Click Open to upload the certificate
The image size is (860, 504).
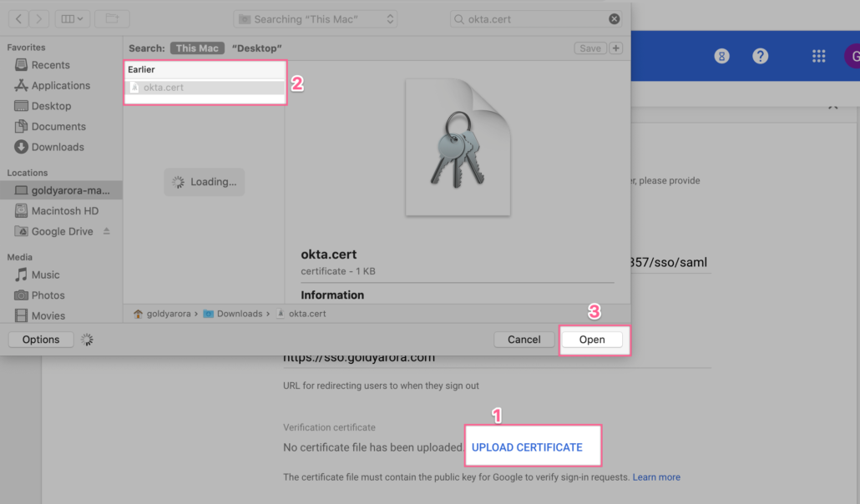[x=592, y=340]
